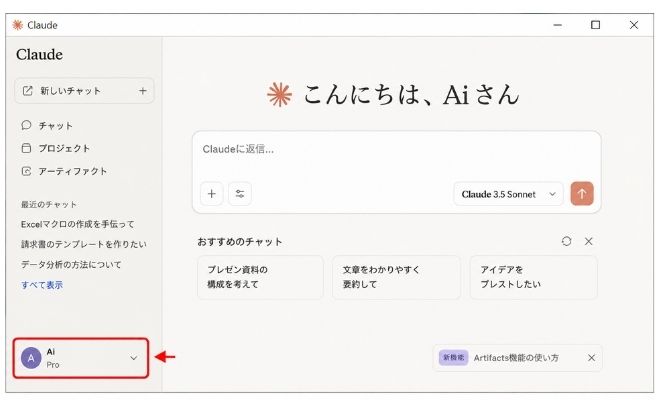Image resolution: width=660 pixels, height=400 pixels.
Task: Expand the Ai Pro account menu chevron
Action: point(133,358)
